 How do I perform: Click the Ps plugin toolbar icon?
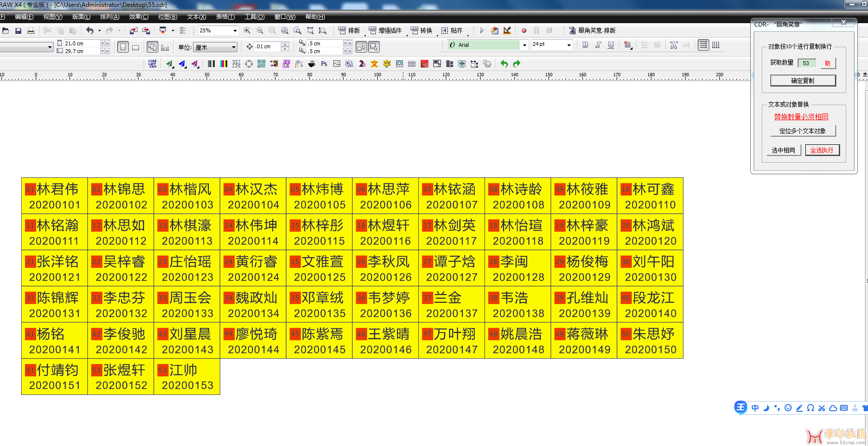(324, 64)
